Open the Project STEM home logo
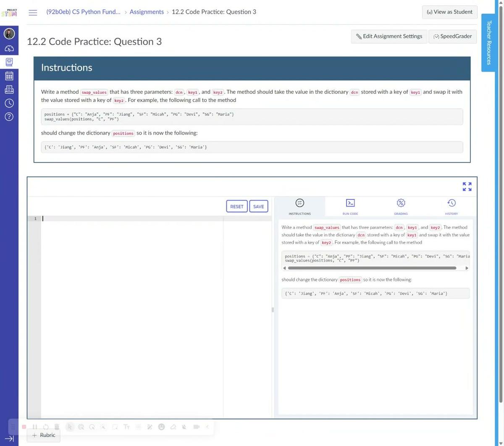504x446 pixels. pyautogui.click(x=9, y=13)
